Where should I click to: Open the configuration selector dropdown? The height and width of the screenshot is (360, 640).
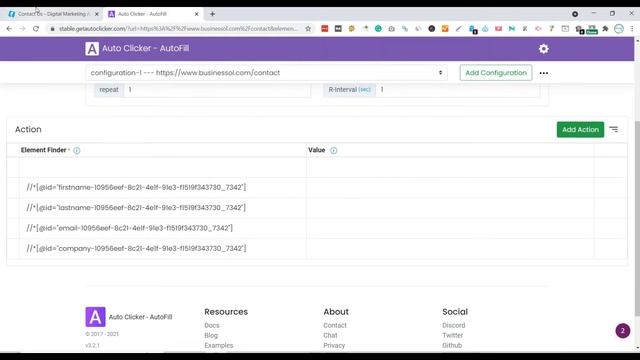coord(267,73)
